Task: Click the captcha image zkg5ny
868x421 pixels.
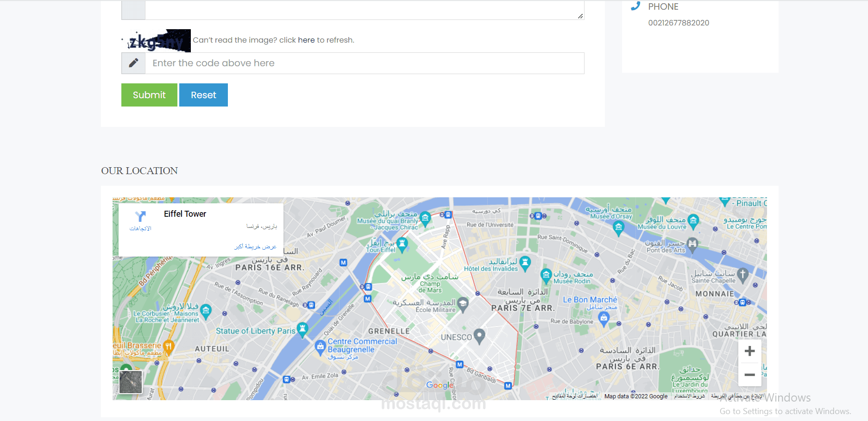Action: (x=156, y=41)
